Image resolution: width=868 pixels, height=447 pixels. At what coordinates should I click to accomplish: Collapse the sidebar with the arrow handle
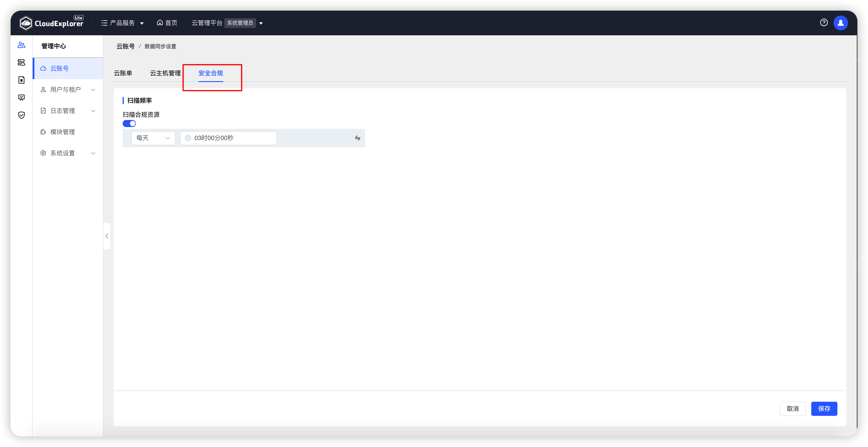coord(106,236)
